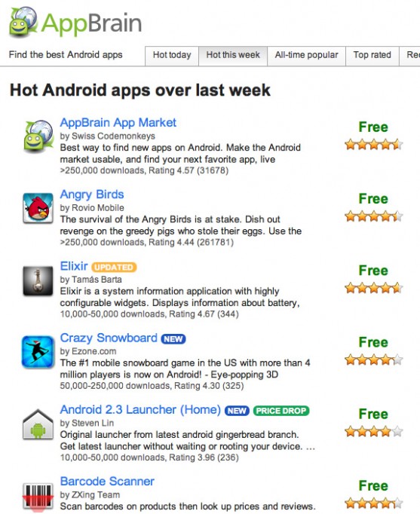Click the AppBrain App Market title link
420x514 pixels.
point(118,123)
